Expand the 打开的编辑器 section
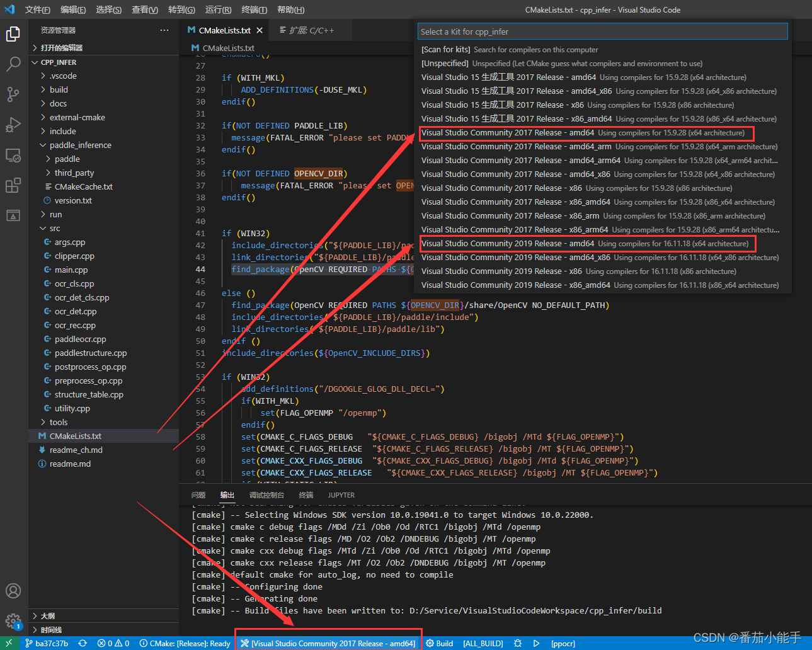This screenshot has width=812, height=650. 104,48
